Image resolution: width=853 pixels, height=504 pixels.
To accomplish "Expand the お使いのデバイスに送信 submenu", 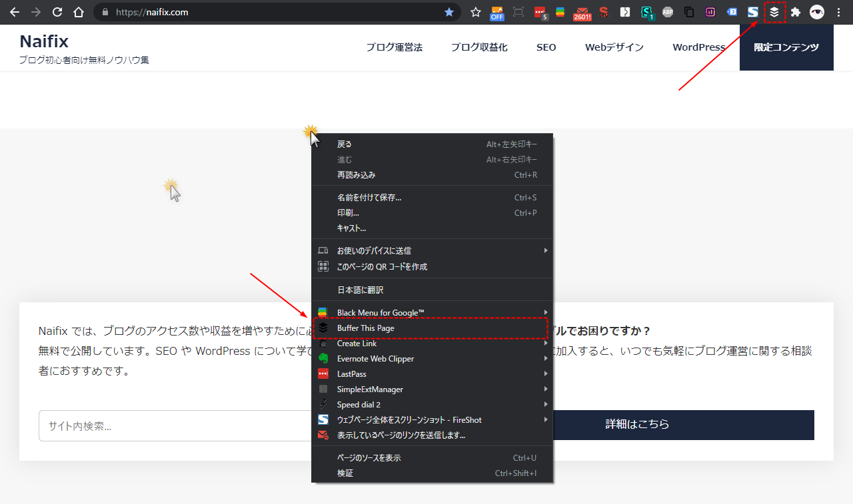I will pos(432,251).
